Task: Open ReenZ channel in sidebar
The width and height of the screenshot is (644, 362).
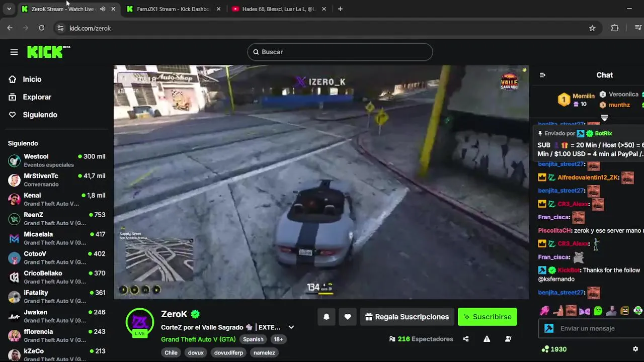Action: (x=57, y=219)
